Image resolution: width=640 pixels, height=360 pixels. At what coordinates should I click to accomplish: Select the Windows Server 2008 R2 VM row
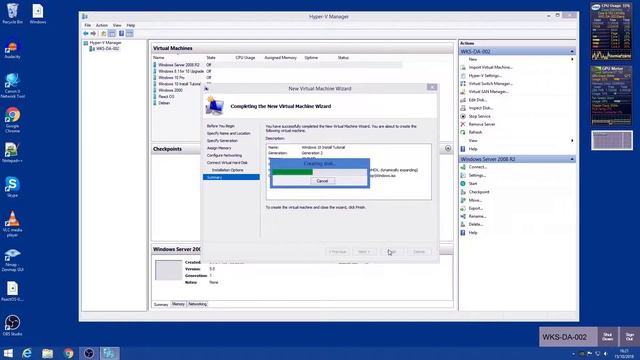[278, 65]
